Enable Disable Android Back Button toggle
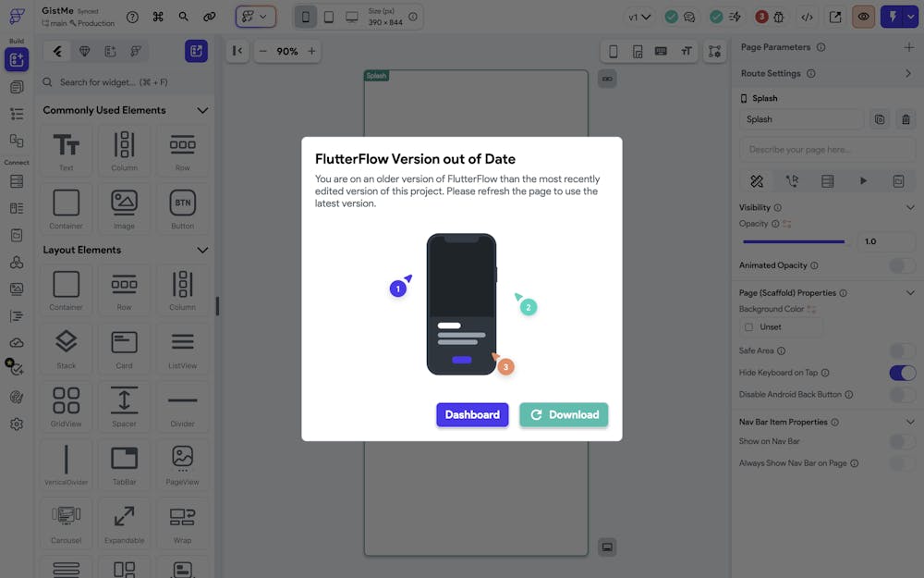 pyautogui.click(x=902, y=395)
